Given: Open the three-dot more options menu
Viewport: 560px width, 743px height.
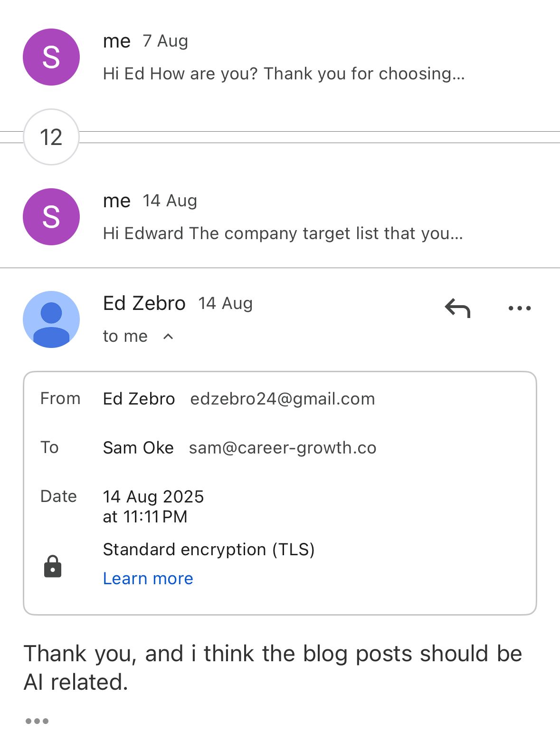Looking at the screenshot, I should pos(519,308).
